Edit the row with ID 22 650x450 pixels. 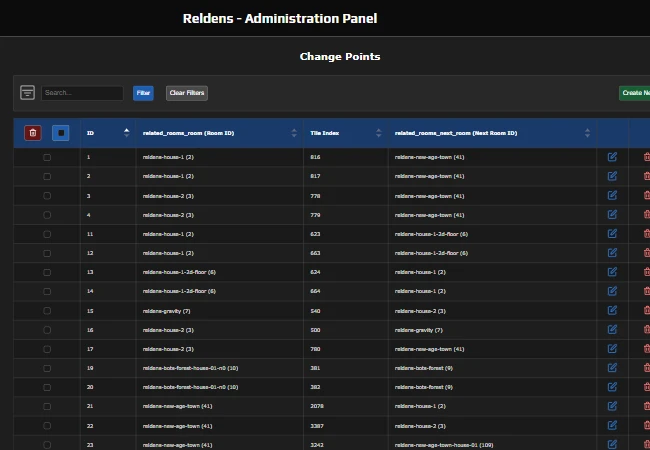pyautogui.click(x=612, y=425)
